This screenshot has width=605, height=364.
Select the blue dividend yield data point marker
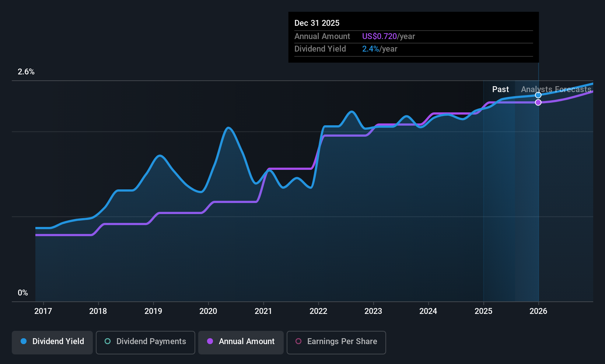tap(538, 95)
